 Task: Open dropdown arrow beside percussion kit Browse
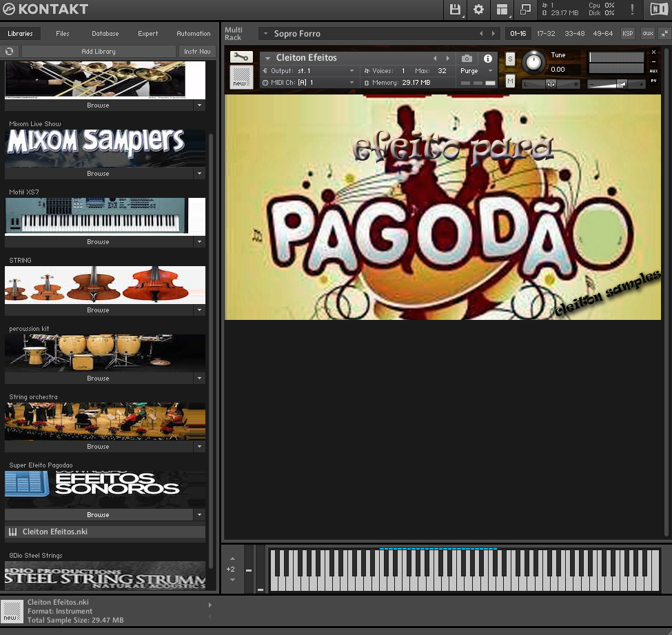coord(199,378)
